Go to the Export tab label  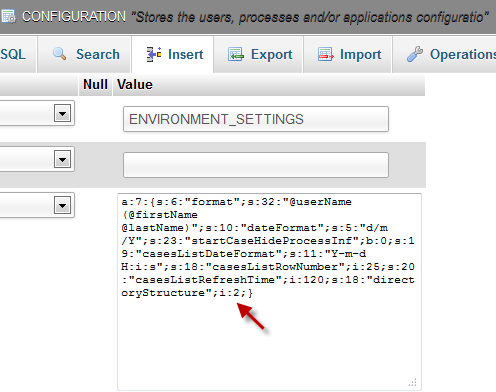click(272, 54)
